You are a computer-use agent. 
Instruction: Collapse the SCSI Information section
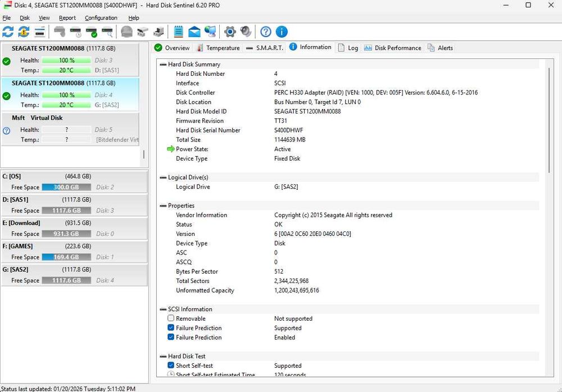163,309
